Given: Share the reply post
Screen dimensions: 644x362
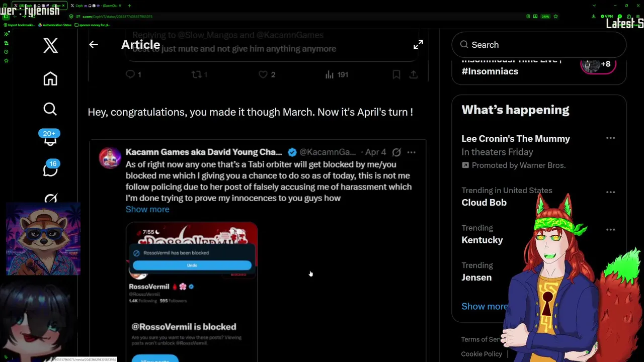Looking at the screenshot, I should [413, 74].
